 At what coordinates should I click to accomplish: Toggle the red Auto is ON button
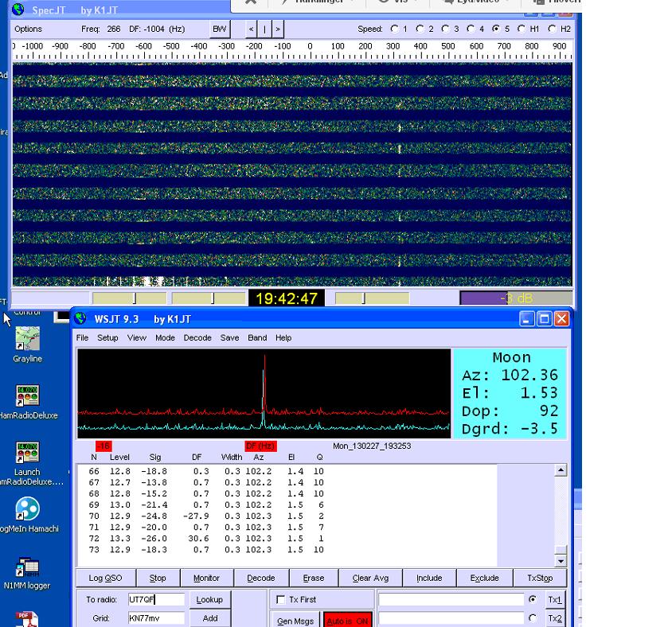[x=348, y=620]
